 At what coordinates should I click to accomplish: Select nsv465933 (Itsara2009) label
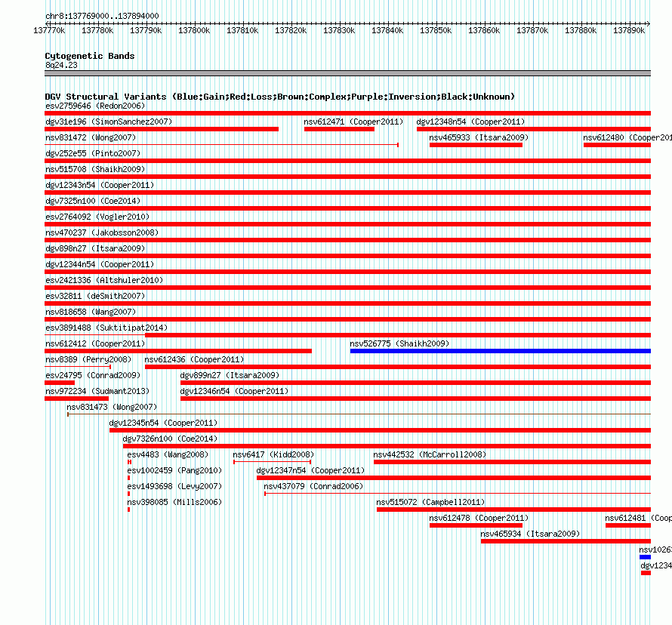(479, 137)
